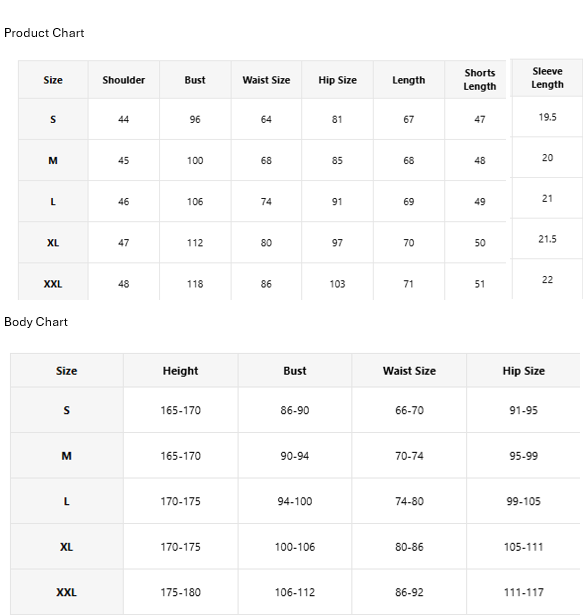
Task: Select bust range 94-100
Action: coord(295,501)
